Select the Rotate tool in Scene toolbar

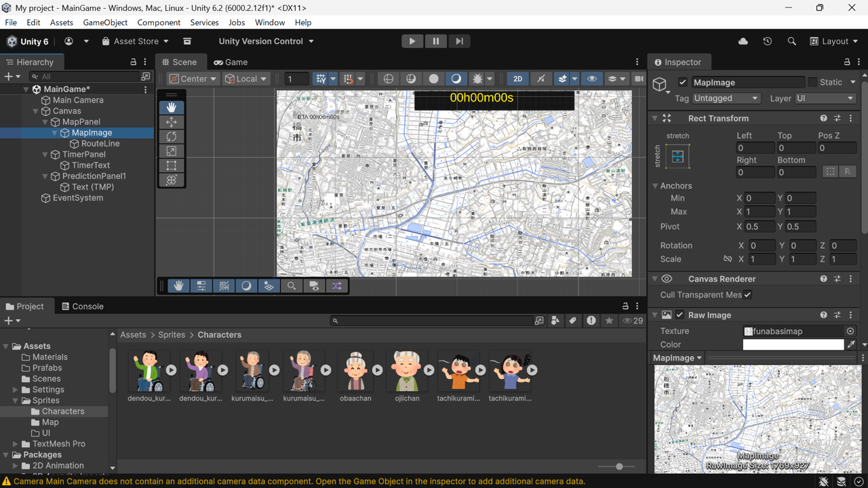click(172, 136)
